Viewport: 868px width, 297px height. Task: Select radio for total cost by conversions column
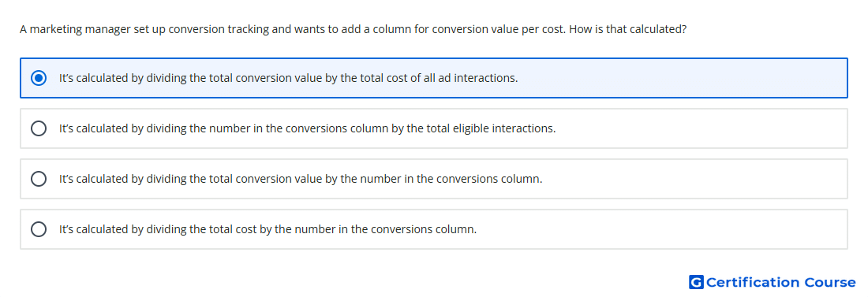[39, 229]
